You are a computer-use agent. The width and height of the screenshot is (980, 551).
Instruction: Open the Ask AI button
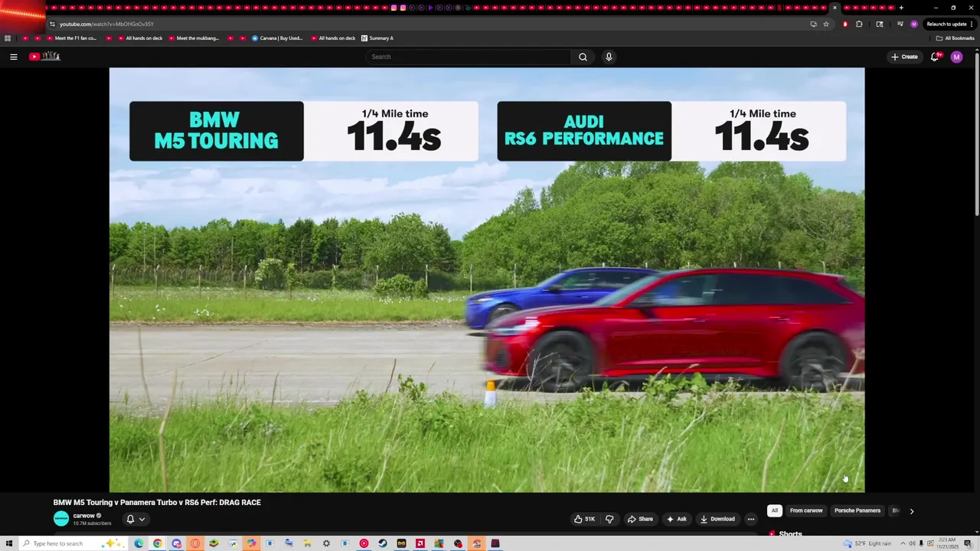pos(676,519)
